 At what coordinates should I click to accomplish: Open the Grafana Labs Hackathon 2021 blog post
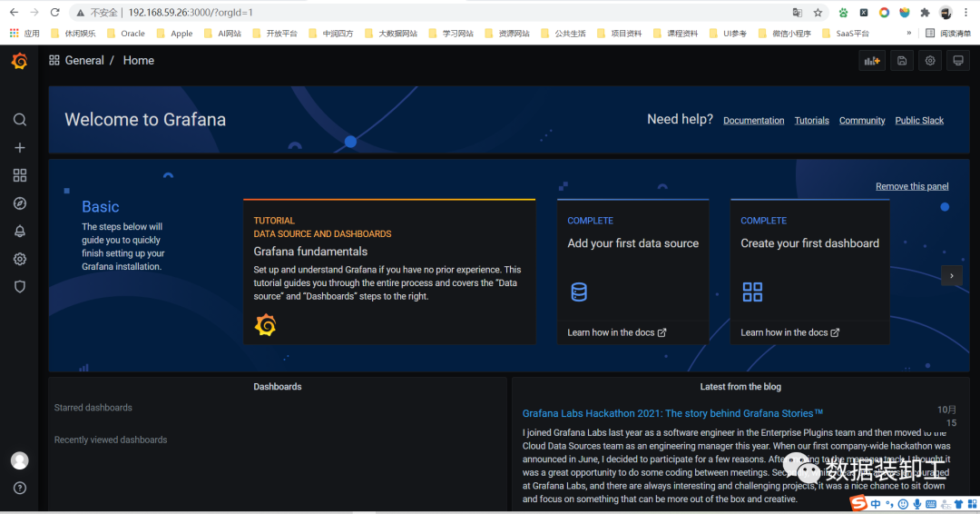(672, 413)
